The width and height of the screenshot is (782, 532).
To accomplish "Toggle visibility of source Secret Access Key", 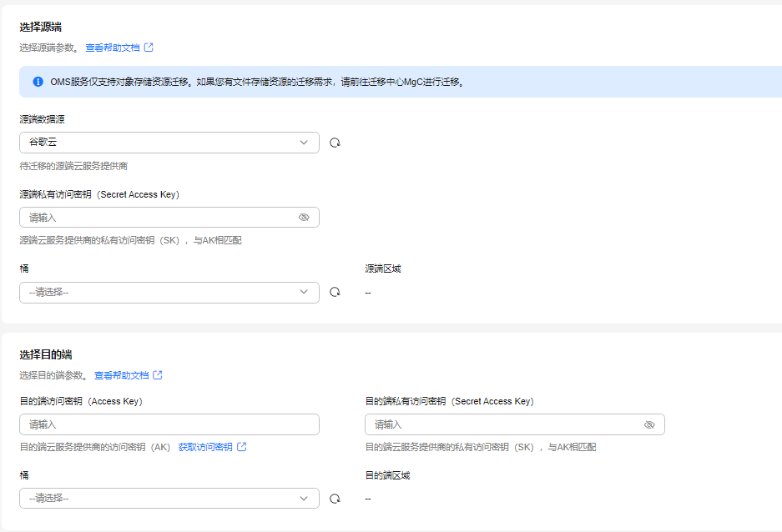I will (304, 217).
